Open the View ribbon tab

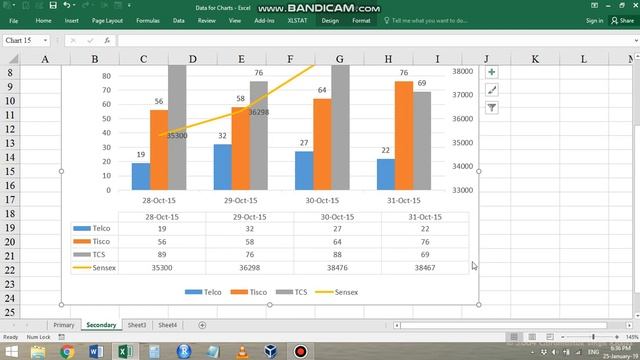(x=235, y=20)
